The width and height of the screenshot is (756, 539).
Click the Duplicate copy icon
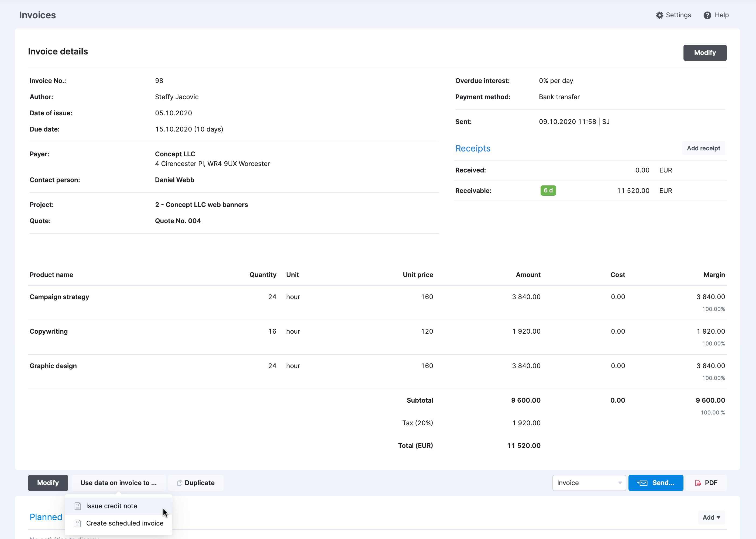tap(180, 483)
